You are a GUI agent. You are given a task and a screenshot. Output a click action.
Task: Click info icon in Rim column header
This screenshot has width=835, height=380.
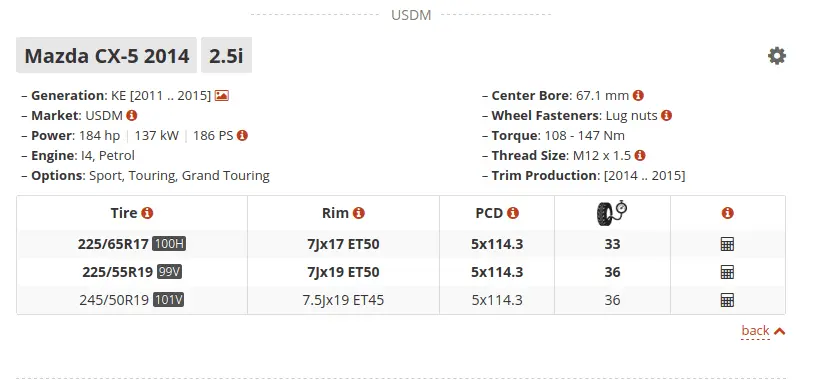click(x=359, y=213)
